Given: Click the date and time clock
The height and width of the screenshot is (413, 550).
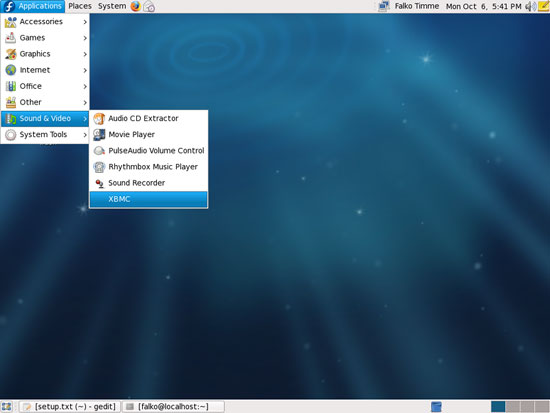Looking at the screenshot, I should [x=483, y=6].
